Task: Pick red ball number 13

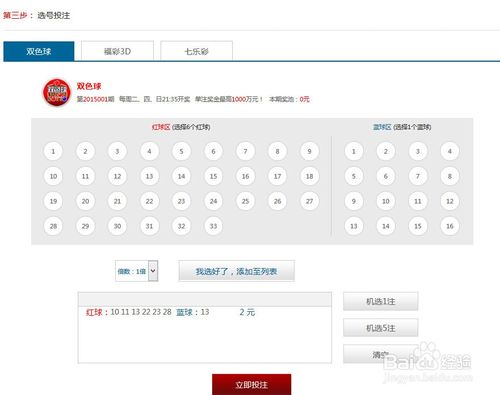Action: pyautogui.click(x=149, y=176)
